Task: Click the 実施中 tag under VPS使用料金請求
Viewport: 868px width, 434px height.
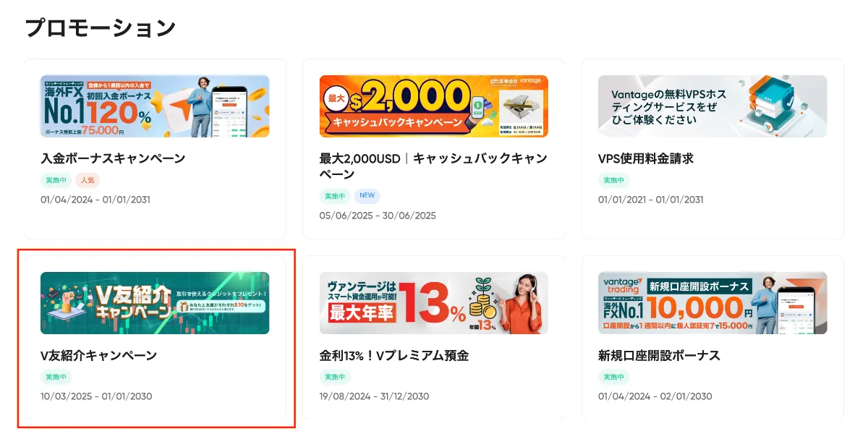Action: (613, 180)
